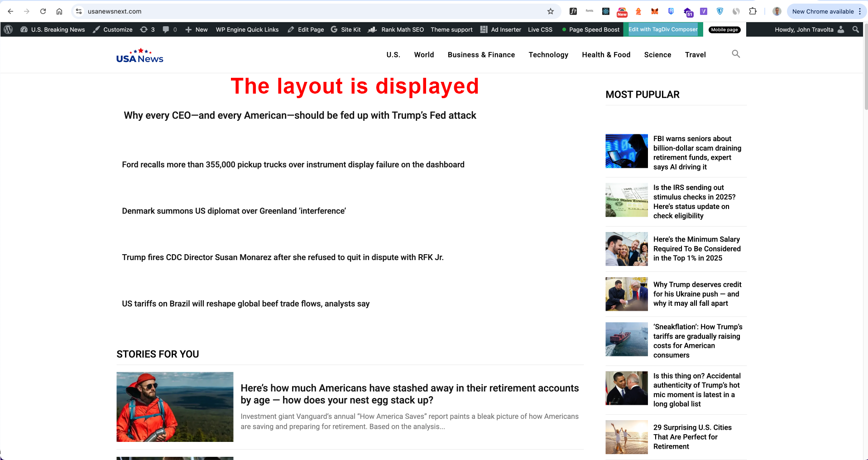
Task: Go back with the browser back arrow
Action: point(10,11)
